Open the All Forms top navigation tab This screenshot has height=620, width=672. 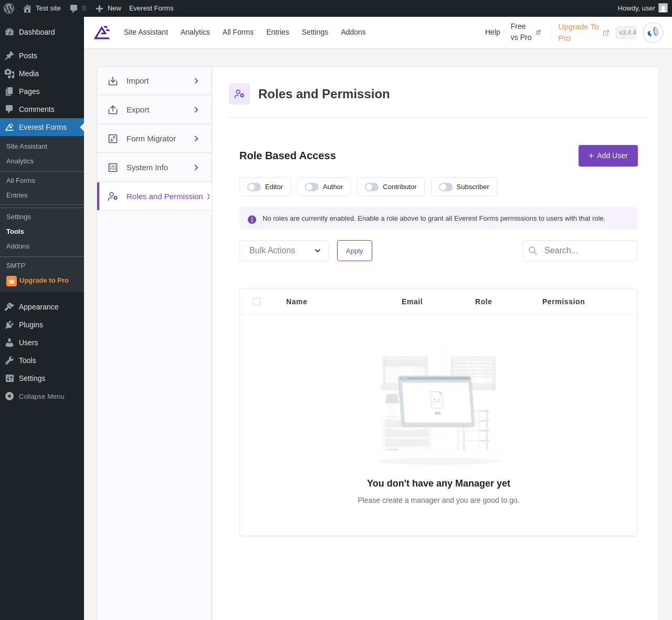click(x=238, y=32)
